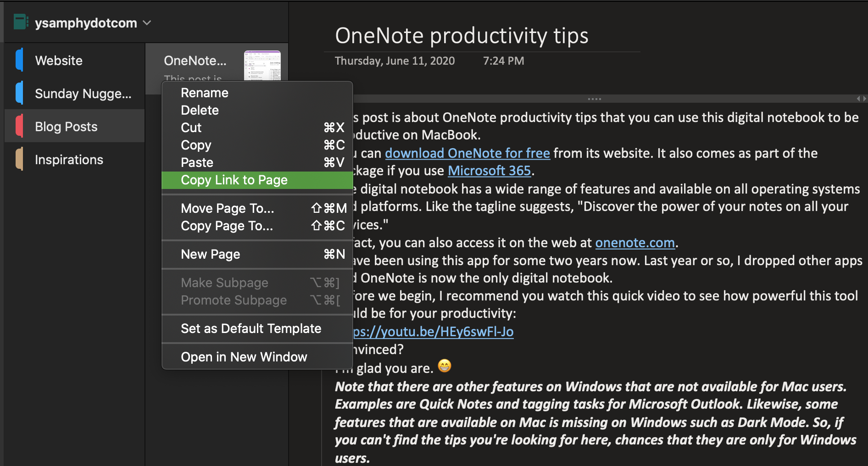868x466 pixels.
Task: Click the tan tab marker next to Inspirations
Action: tap(19, 159)
